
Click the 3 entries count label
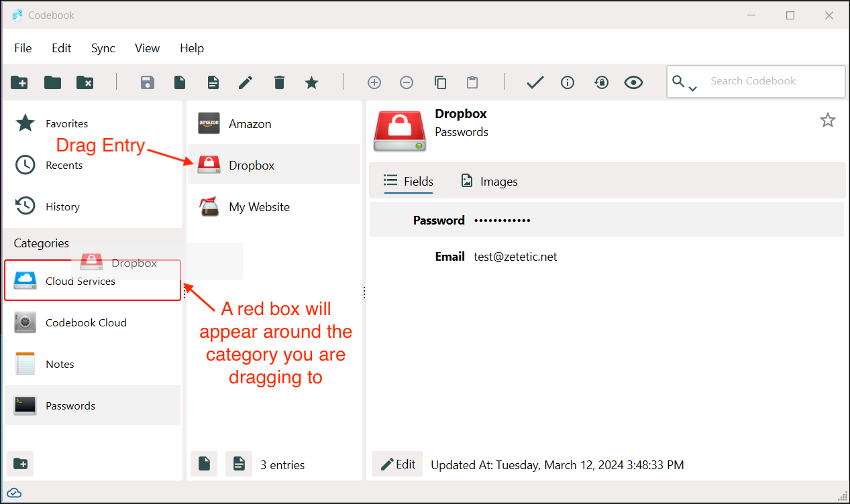pyautogui.click(x=282, y=464)
